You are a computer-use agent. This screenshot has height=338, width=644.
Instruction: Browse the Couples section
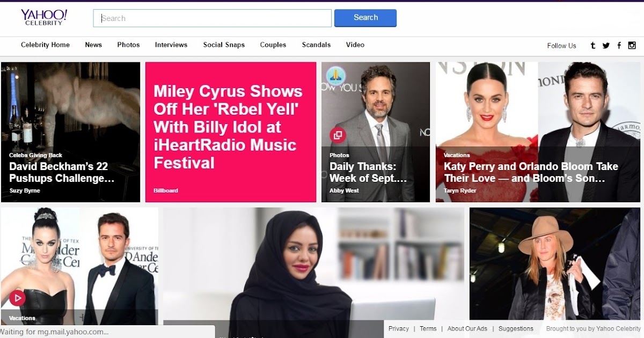tap(273, 45)
